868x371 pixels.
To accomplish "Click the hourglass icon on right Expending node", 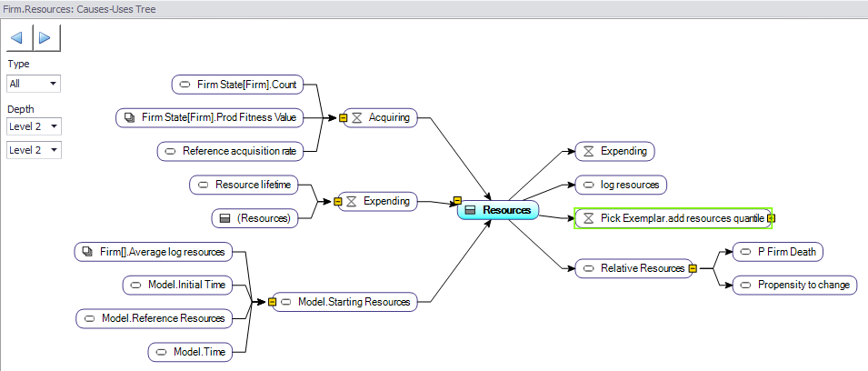I will tap(588, 151).
